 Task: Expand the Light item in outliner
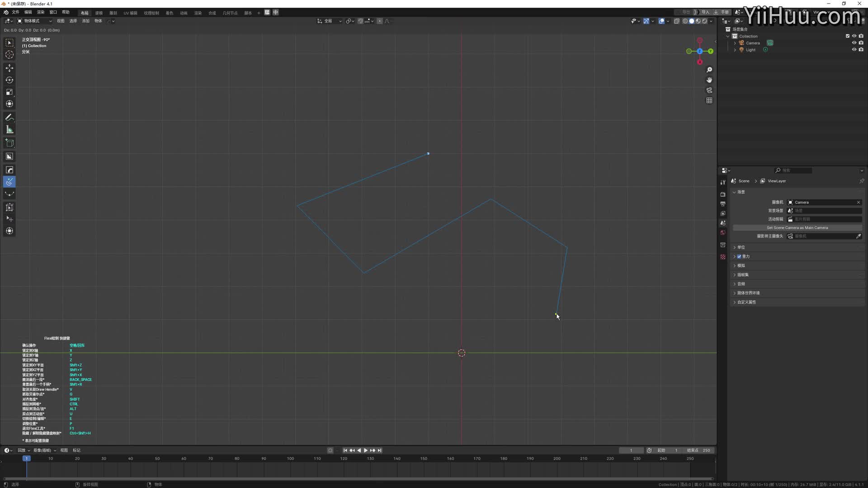tap(735, 50)
